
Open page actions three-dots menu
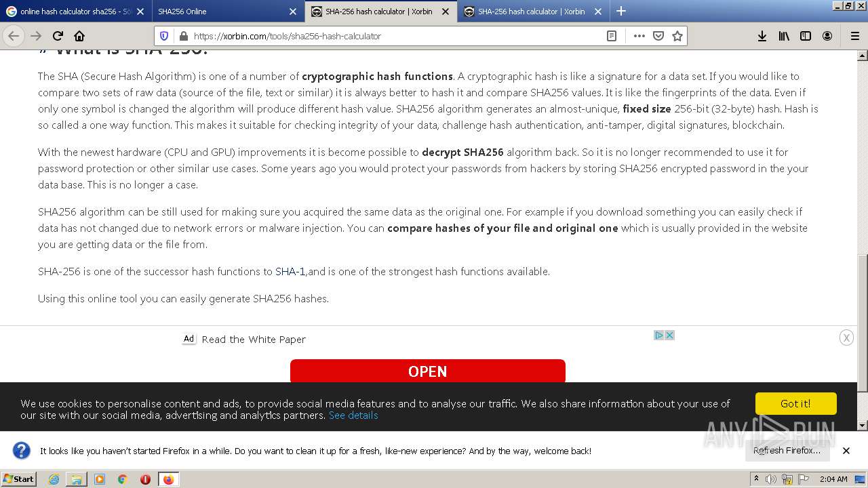(639, 36)
